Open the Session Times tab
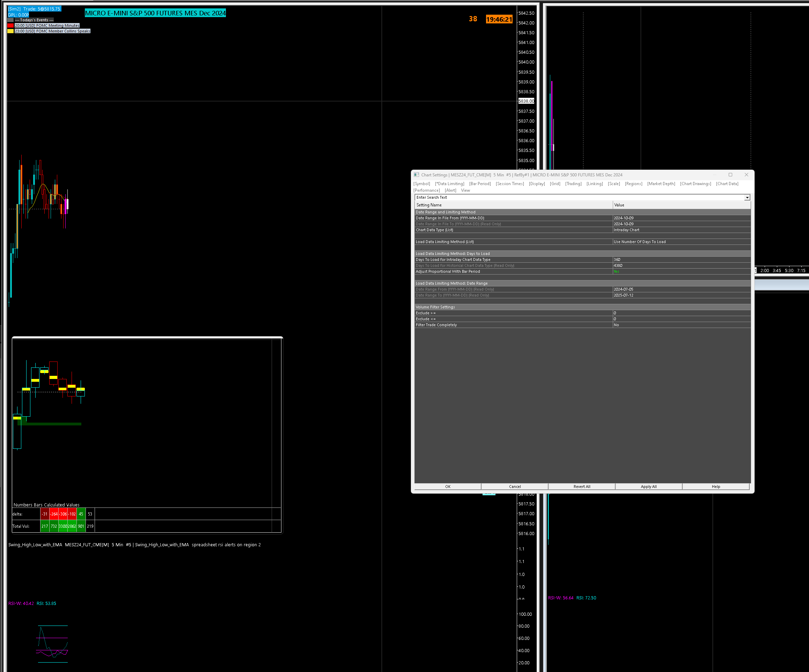Image resolution: width=809 pixels, height=672 pixels. (x=510, y=184)
